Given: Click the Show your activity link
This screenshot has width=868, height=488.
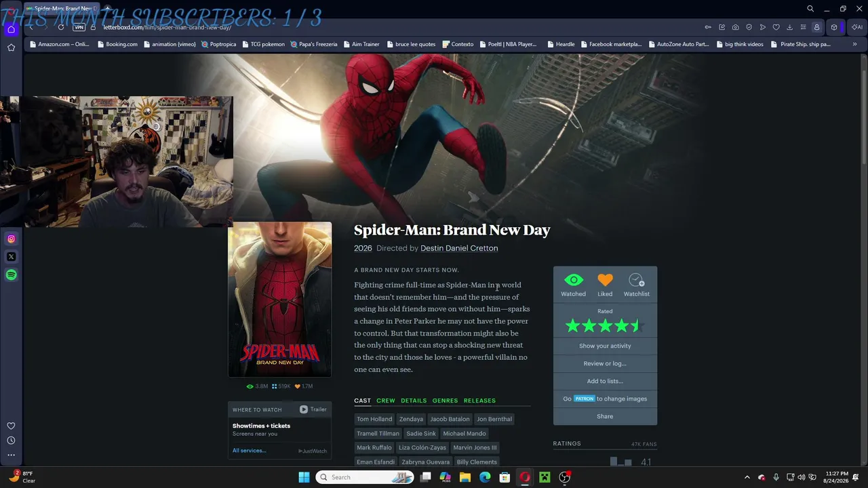Looking at the screenshot, I should point(605,346).
